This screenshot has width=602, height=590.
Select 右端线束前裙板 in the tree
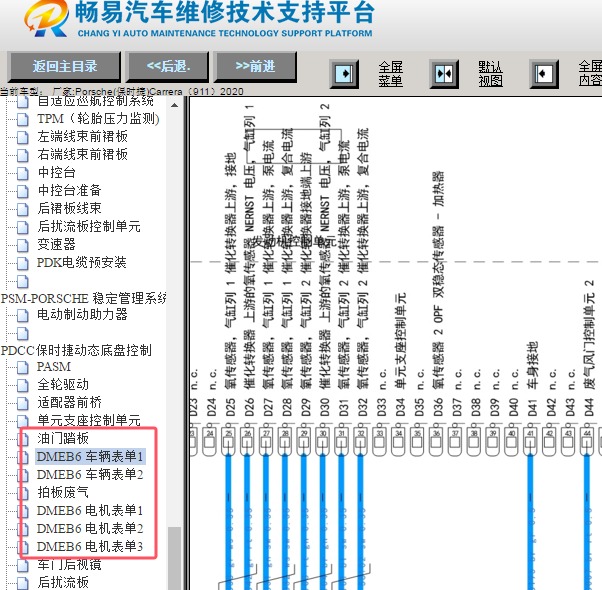point(83,154)
